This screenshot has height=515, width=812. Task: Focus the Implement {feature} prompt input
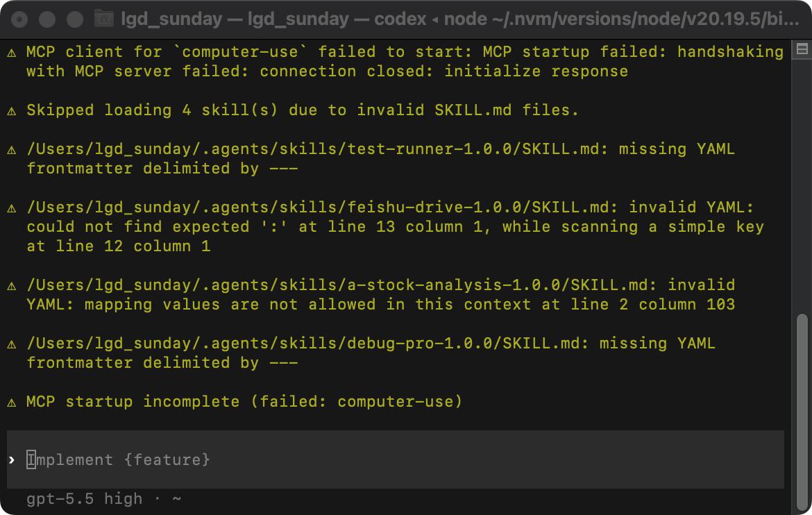point(395,459)
